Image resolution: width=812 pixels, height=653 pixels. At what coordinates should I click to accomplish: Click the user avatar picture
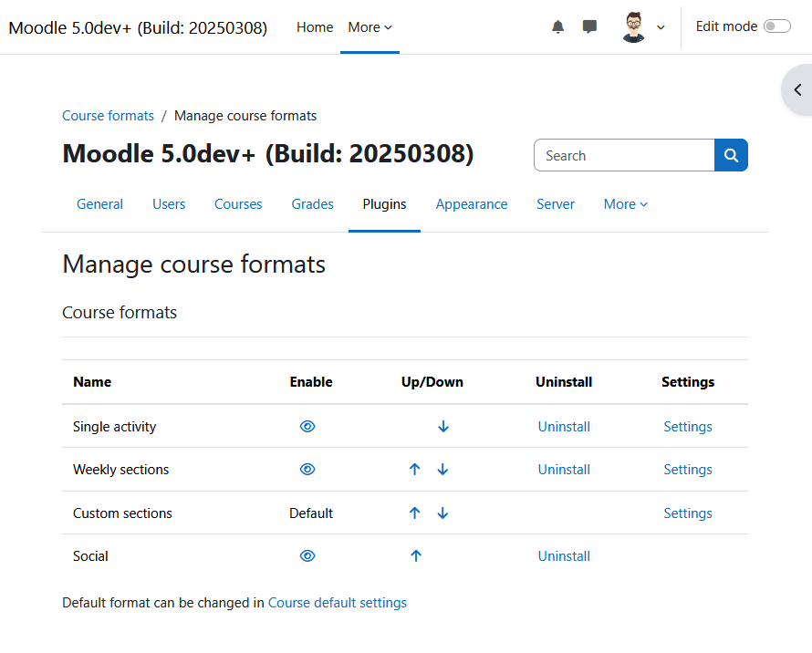coord(633,27)
